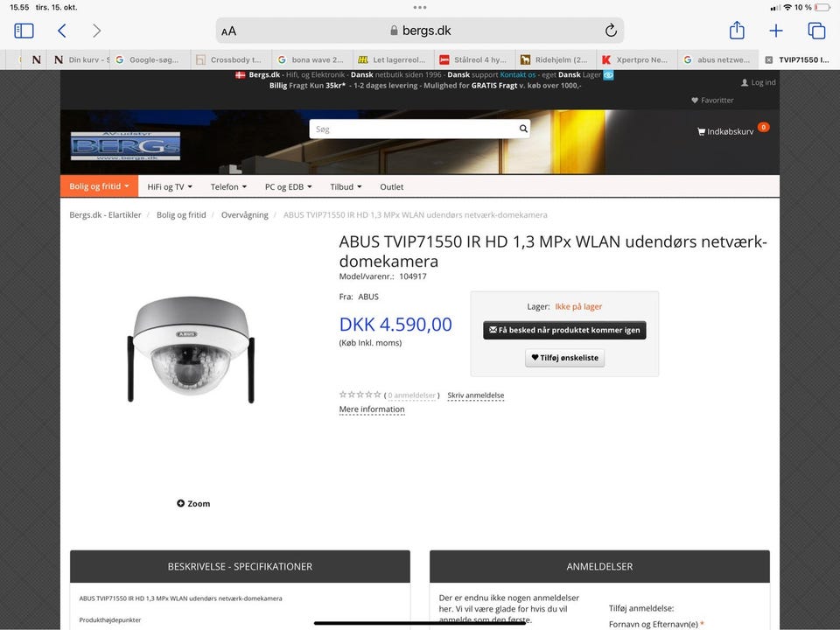This screenshot has width=840, height=630.
Task: Show the tab overview
Action: (816, 31)
